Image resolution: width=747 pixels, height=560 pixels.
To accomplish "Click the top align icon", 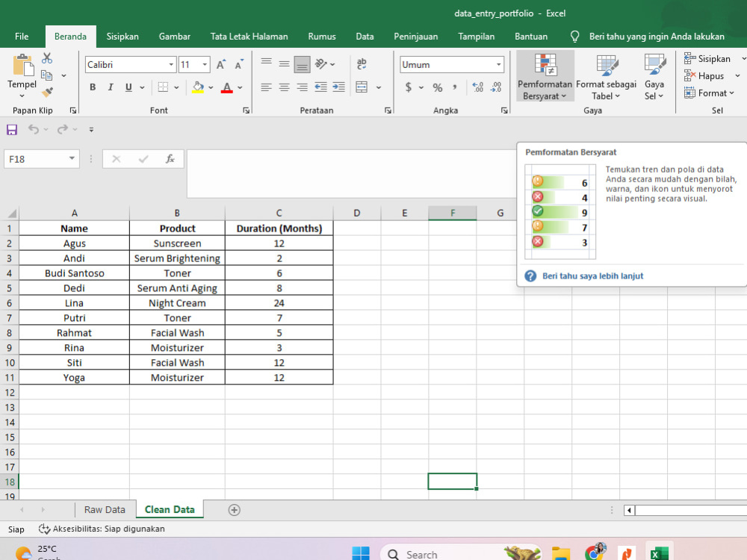I will tap(267, 63).
